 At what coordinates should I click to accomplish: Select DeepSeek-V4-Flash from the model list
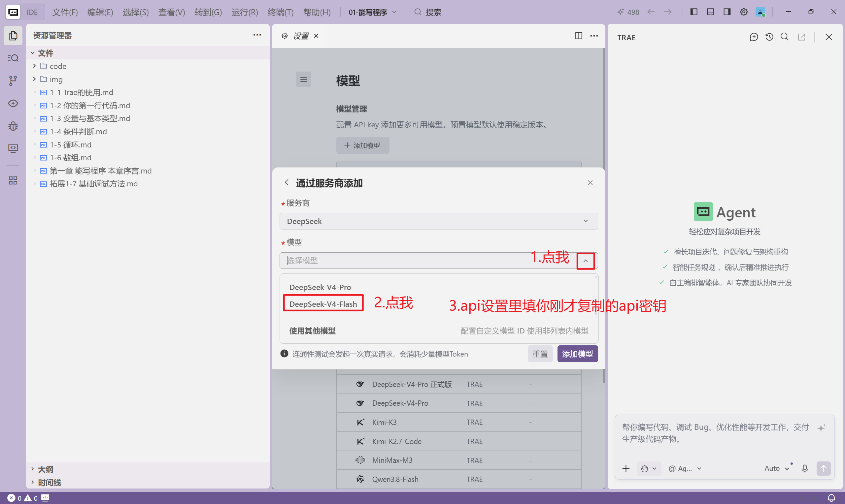point(323,304)
